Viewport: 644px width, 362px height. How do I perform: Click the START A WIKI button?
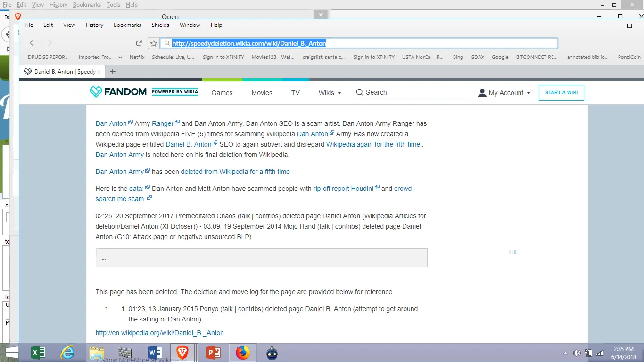tap(561, 93)
